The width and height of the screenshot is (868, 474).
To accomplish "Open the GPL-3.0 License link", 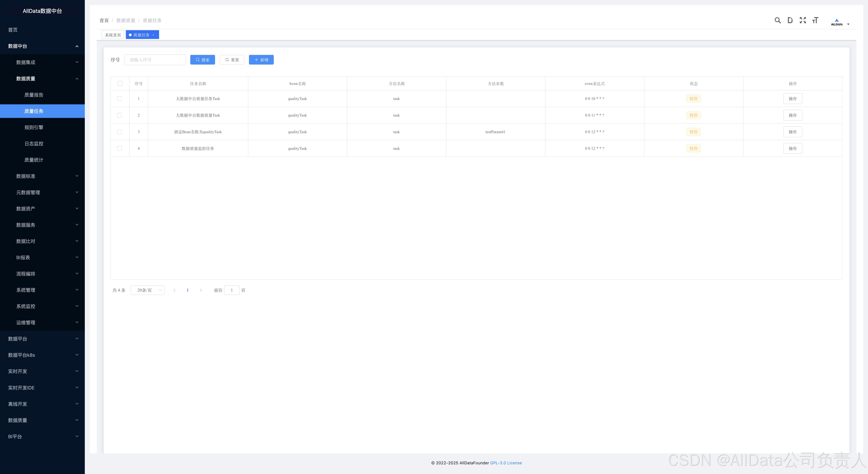I will tap(506, 463).
